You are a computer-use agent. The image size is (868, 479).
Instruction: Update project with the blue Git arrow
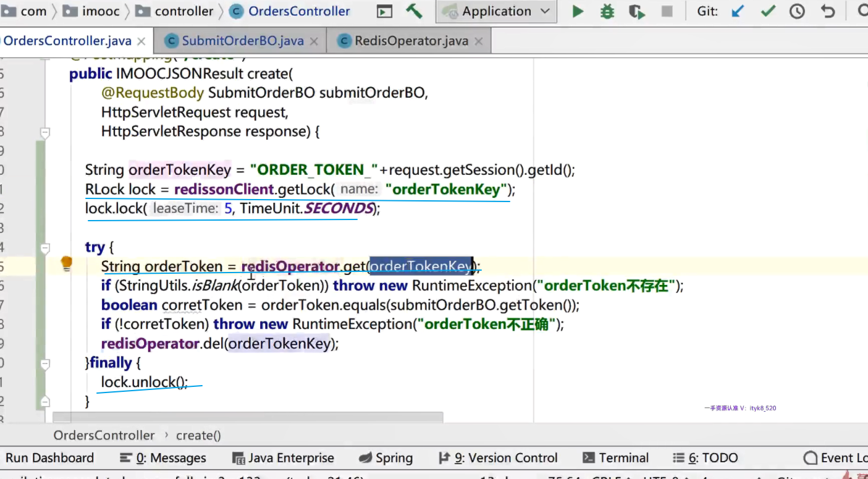click(738, 11)
